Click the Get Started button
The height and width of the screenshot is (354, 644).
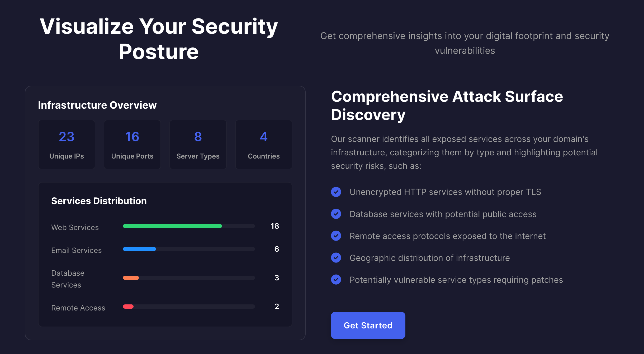pyautogui.click(x=368, y=325)
